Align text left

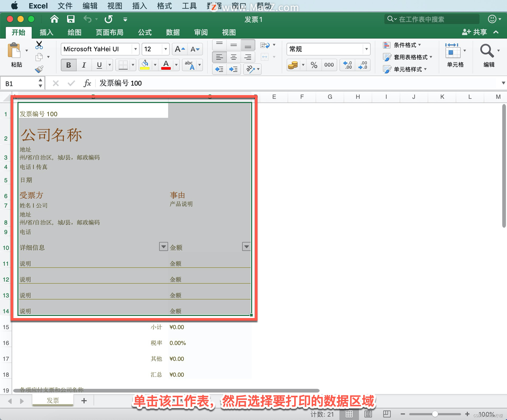[219, 57]
